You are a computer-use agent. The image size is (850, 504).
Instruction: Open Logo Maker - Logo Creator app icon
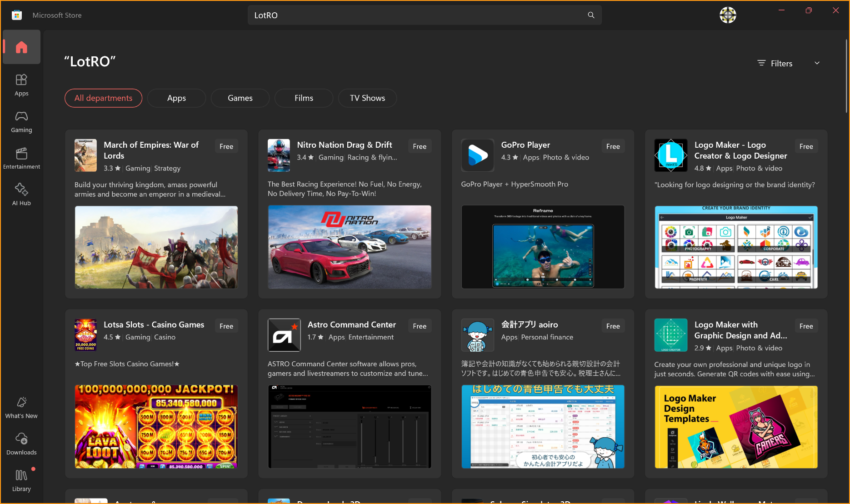point(671,155)
